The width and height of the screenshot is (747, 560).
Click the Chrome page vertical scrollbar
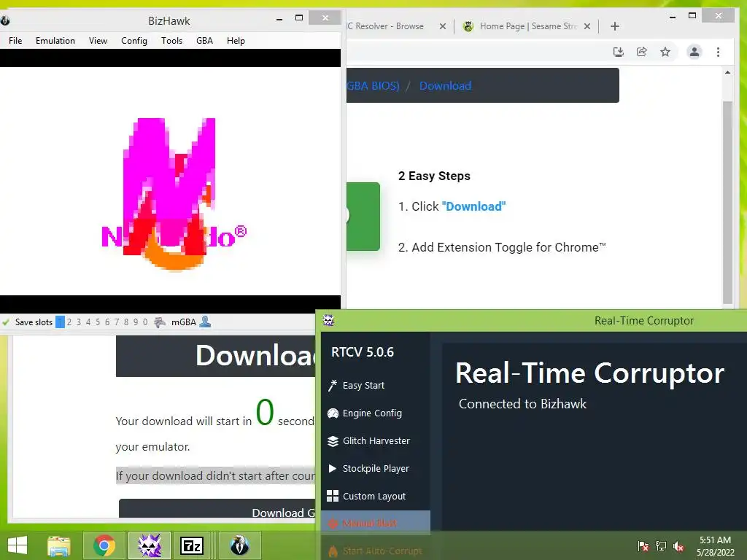[x=727, y=203]
